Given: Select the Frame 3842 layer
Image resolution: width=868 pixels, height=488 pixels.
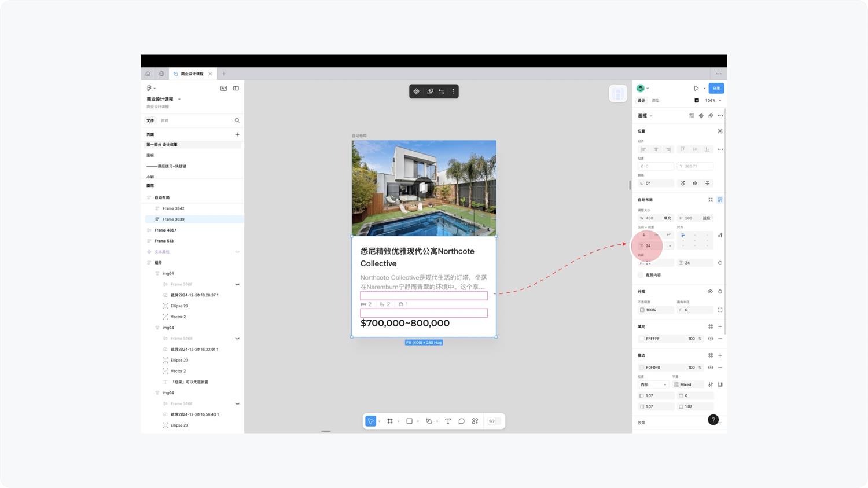Looking at the screenshot, I should pyautogui.click(x=173, y=208).
